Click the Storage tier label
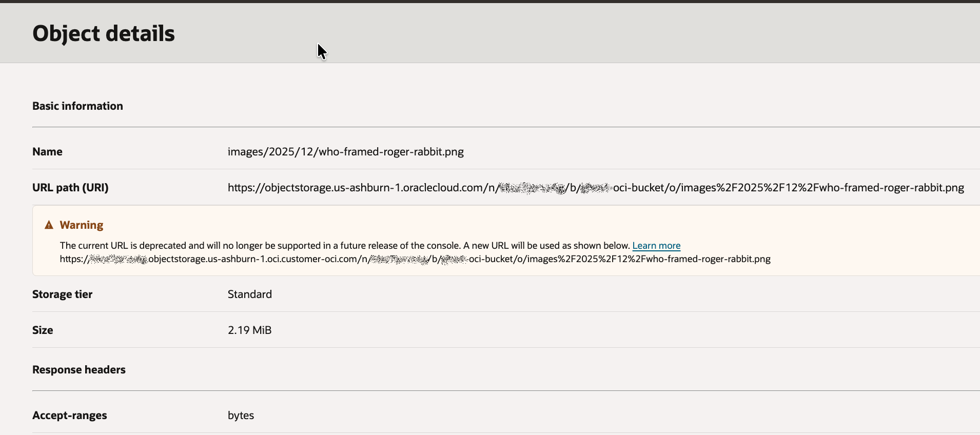 point(62,294)
